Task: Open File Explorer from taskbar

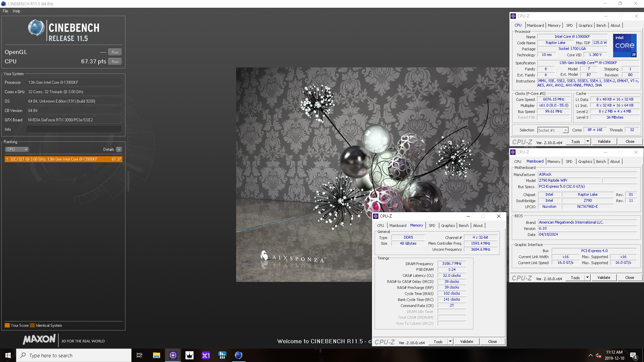Action: pos(156,355)
